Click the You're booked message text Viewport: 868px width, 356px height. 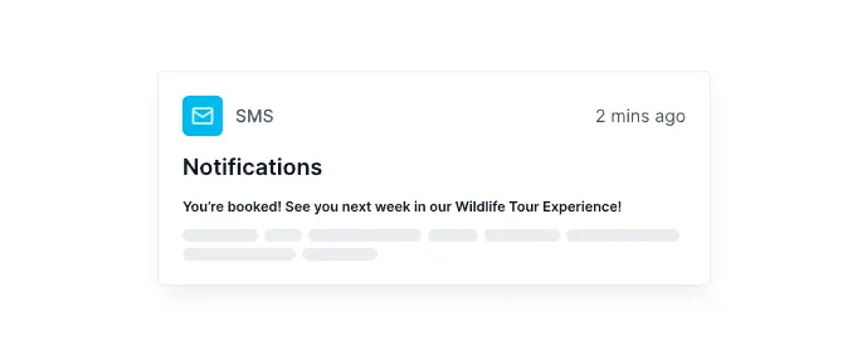pyautogui.click(x=402, y=207)
